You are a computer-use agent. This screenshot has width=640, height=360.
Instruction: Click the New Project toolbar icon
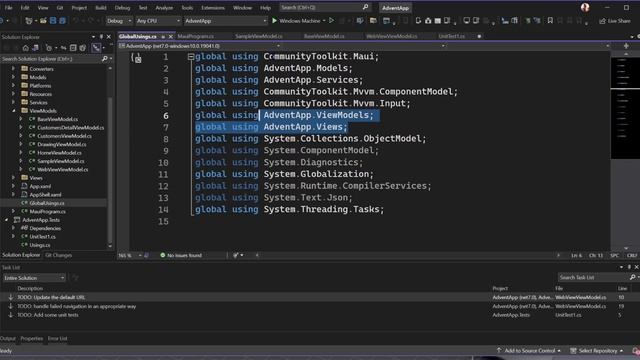[29, 20]
